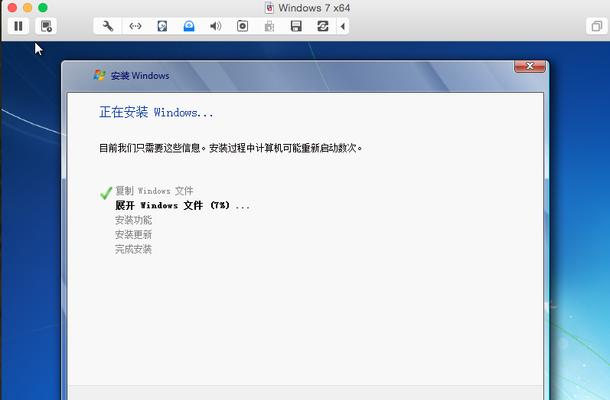Open the snapshot manager icon
This screenshot has width=610, height=400.
(46, 26)
